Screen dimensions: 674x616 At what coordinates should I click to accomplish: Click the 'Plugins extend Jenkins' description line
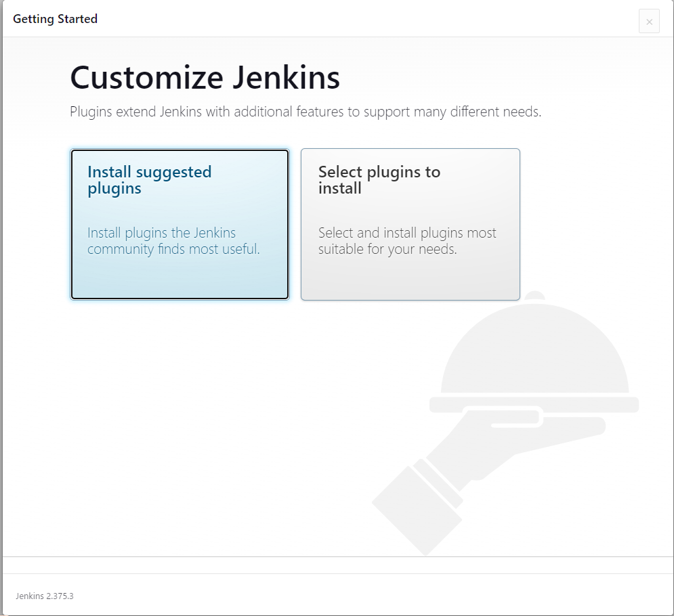pos(306,112)
